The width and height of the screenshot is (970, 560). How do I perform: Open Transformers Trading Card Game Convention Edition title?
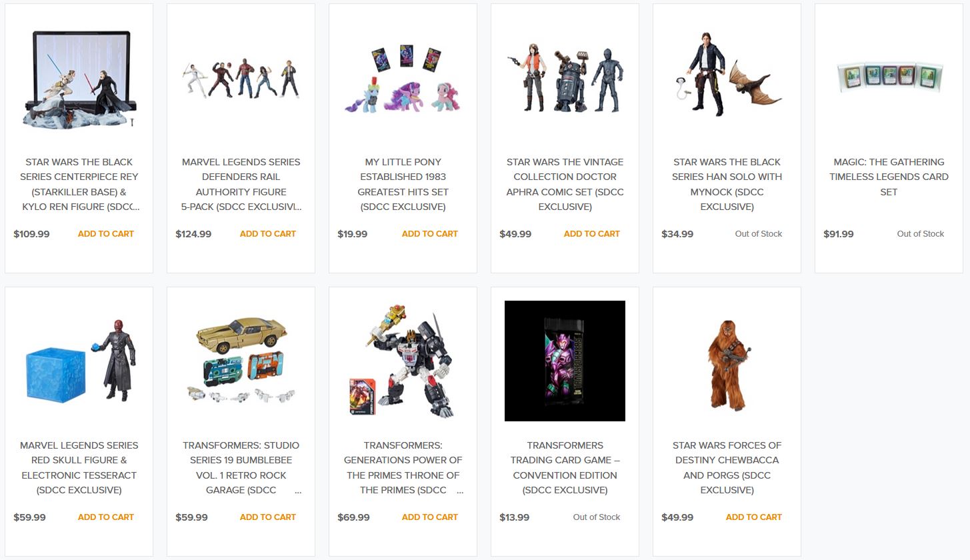565,468
